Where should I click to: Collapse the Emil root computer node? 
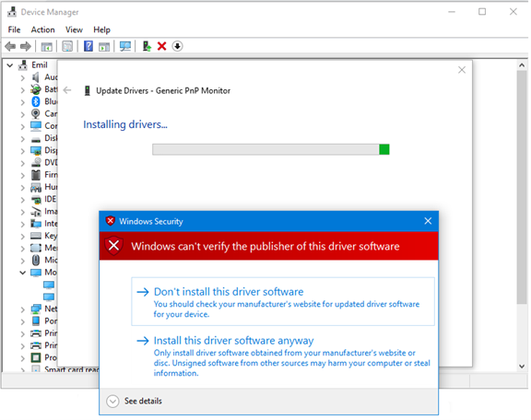(x=10, y=65)
